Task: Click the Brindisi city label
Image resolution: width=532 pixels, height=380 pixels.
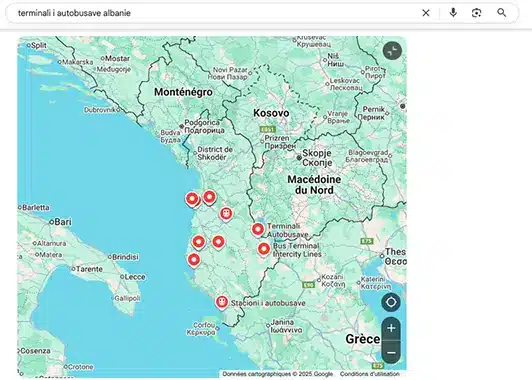Action: pyautogui.click(x=125, y=257)
